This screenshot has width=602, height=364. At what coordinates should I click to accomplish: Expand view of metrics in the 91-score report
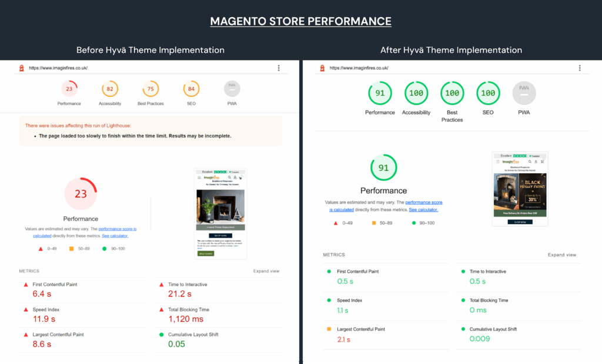tap(562, 255)
